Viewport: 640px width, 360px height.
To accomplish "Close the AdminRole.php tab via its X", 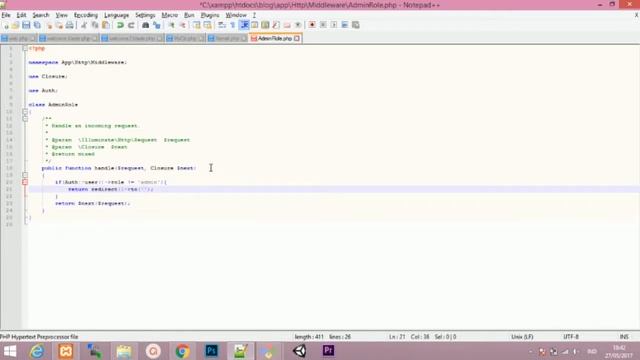I will pyautogui.click(x=297, y=38).
